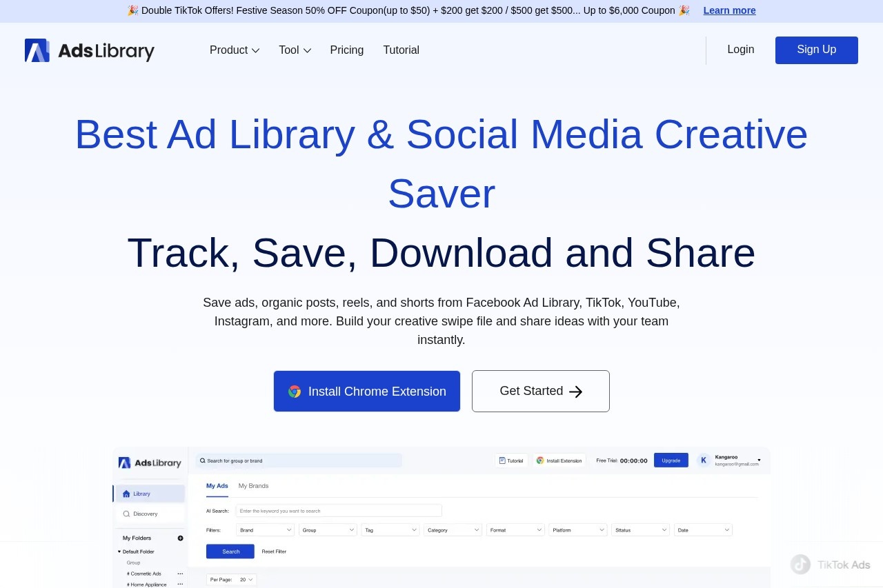Switch to the My Brands tab
The height and width of the screenshot is (588, 883).
(253, 486)
